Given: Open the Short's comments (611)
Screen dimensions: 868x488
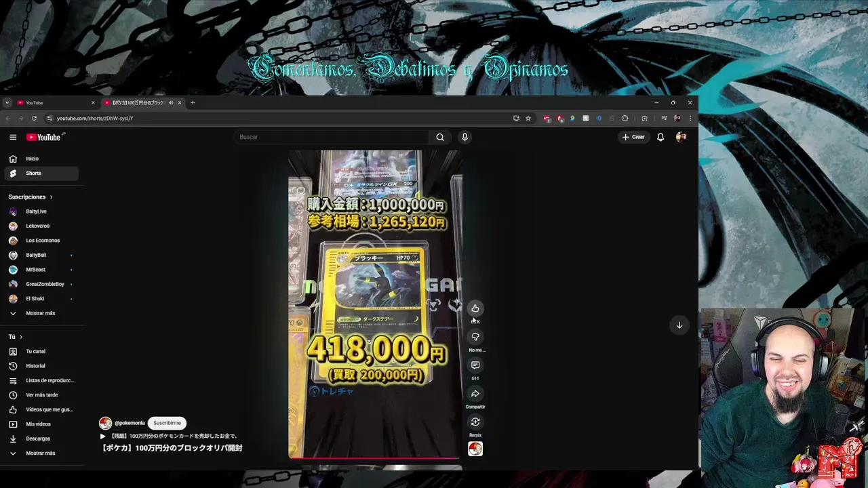Looking at the screenshot, I should click(x=475, y=365).
